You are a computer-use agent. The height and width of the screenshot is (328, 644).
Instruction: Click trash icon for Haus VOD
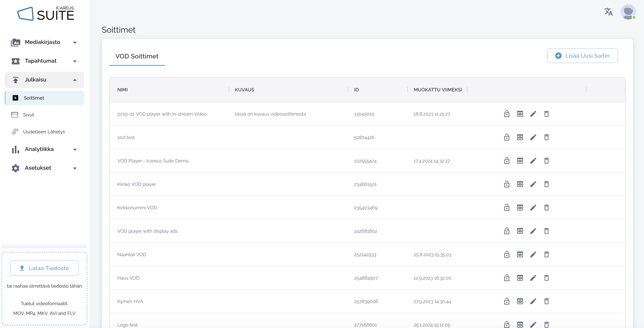[546, 278]
